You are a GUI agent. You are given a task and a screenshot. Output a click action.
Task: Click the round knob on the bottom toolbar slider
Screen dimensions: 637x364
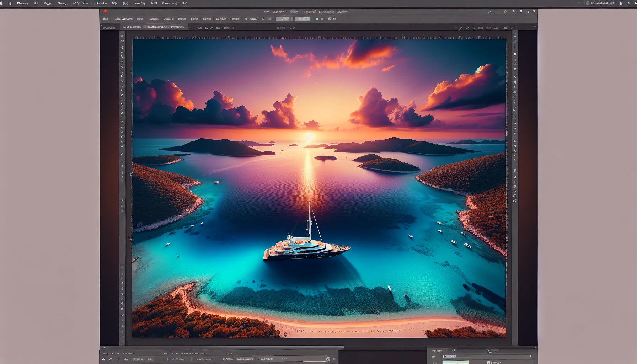(328, 359)
